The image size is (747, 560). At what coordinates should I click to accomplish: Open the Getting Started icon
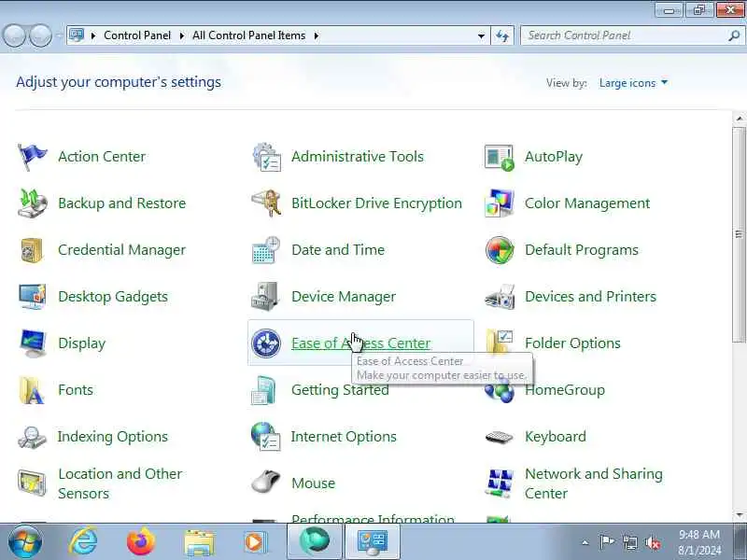coord(263,390)
